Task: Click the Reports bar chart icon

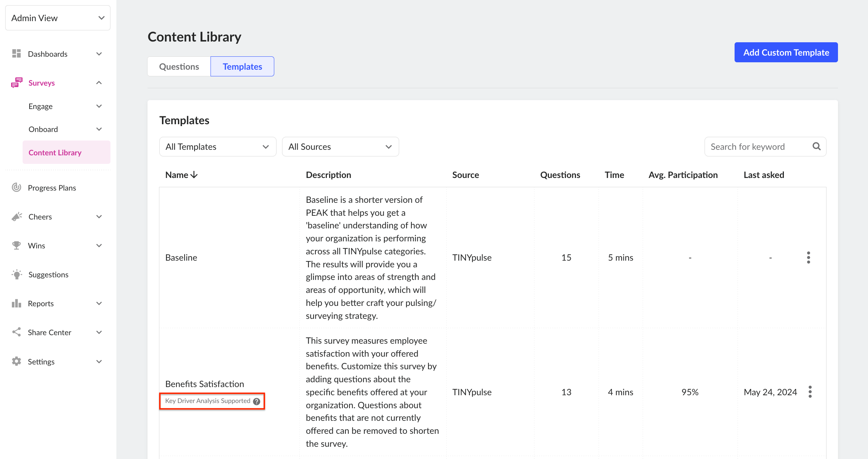Action: click(16, 303)
